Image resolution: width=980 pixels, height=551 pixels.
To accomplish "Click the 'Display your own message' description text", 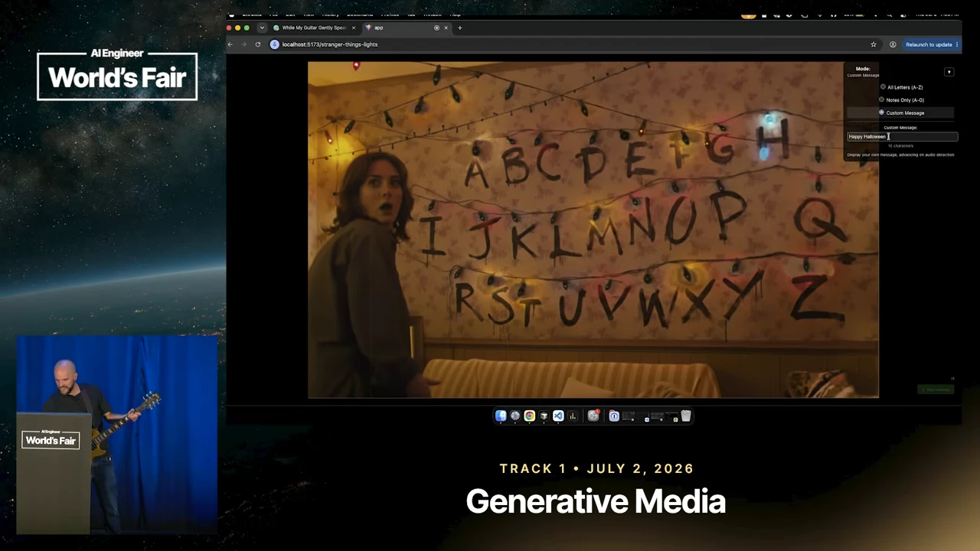I will [x=900, y=155].
